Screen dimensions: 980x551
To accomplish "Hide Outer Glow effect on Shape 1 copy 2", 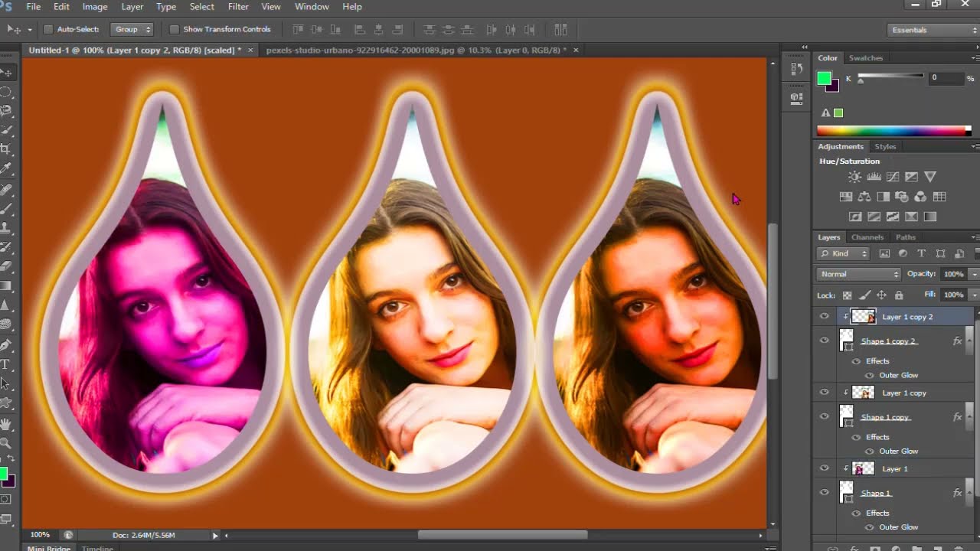I will pos(869,375).
